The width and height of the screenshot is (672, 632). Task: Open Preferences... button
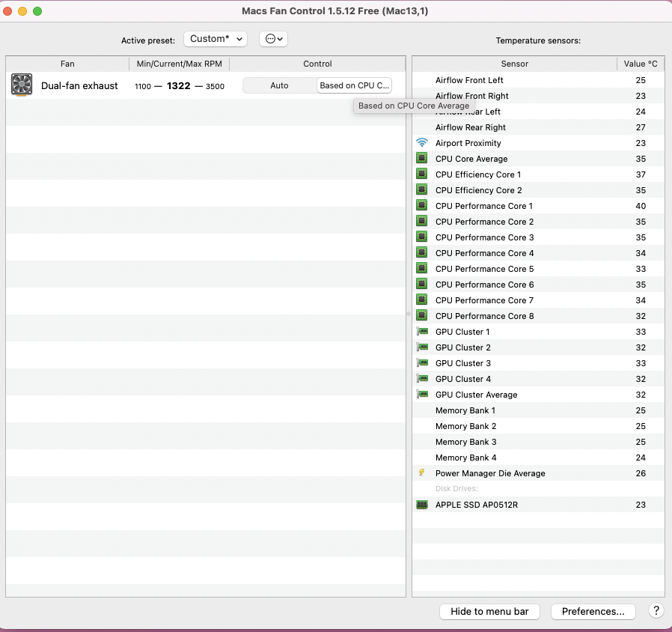pyautogui.click(x=593, y=612)
